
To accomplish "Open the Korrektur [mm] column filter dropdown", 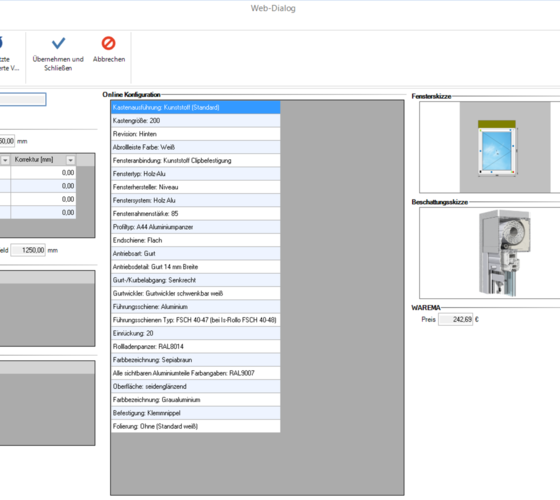I will (70, 160).
